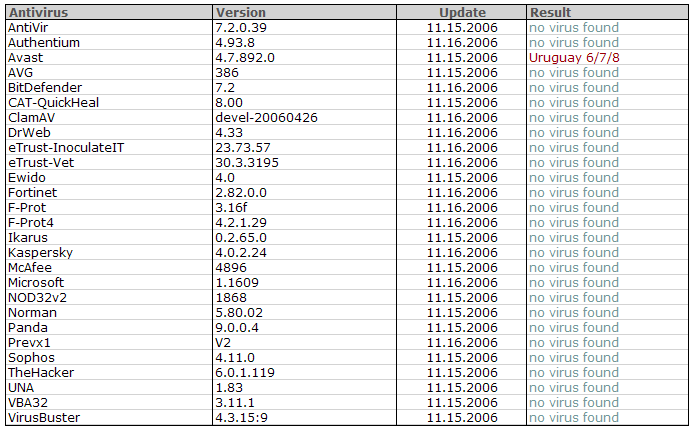Viewport: 694px width, 430px height.
Task: Select the UNA row name
Action: tap(21, 388)
